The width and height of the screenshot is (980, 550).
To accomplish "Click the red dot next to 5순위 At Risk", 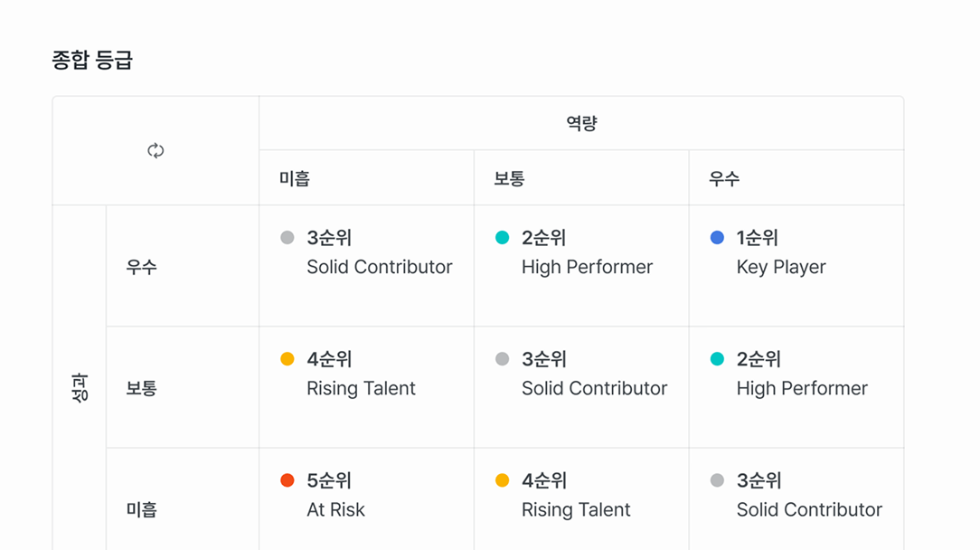I will tap(287, 480).
